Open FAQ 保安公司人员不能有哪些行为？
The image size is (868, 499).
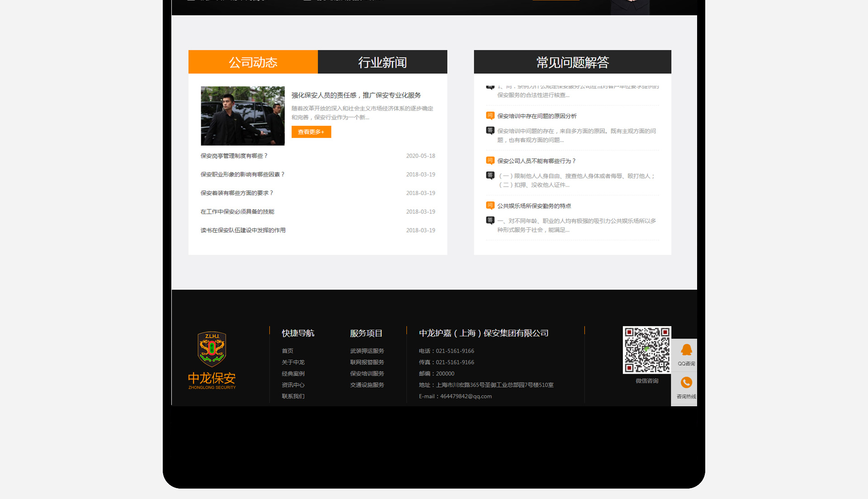click(x=536, y=161)
